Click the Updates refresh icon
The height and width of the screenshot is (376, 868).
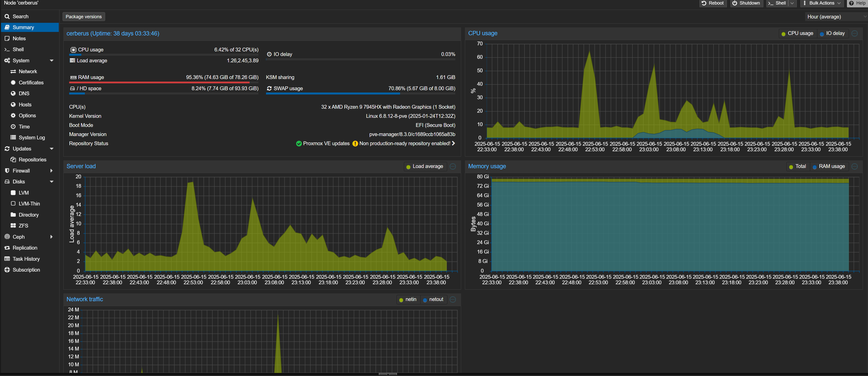(x=7, y=148)
